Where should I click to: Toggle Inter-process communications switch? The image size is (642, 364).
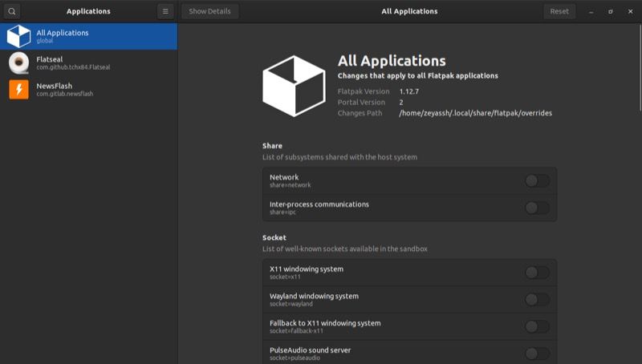pyautogui.click(x=537, y=208)
